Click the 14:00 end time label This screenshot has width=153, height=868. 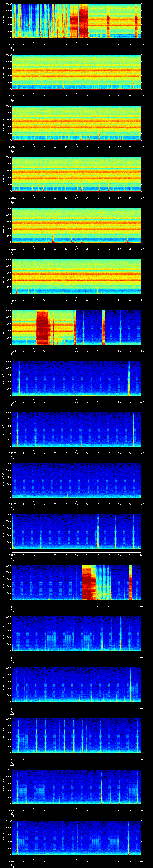point(141,606)
